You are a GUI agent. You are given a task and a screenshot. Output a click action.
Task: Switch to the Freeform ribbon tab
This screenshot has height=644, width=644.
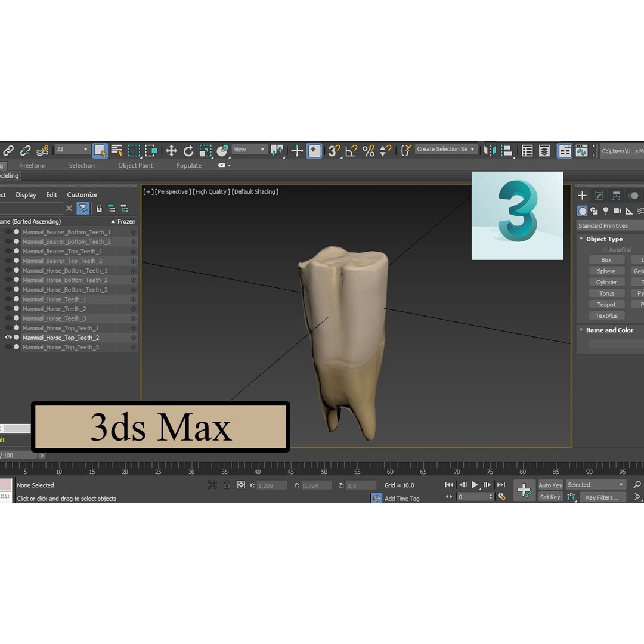tap(33, 166)
